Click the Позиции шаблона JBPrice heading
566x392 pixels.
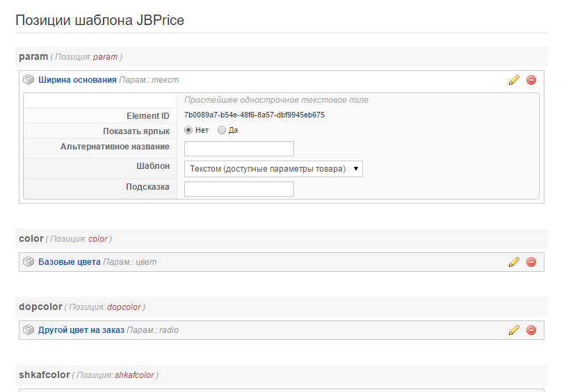99,20
